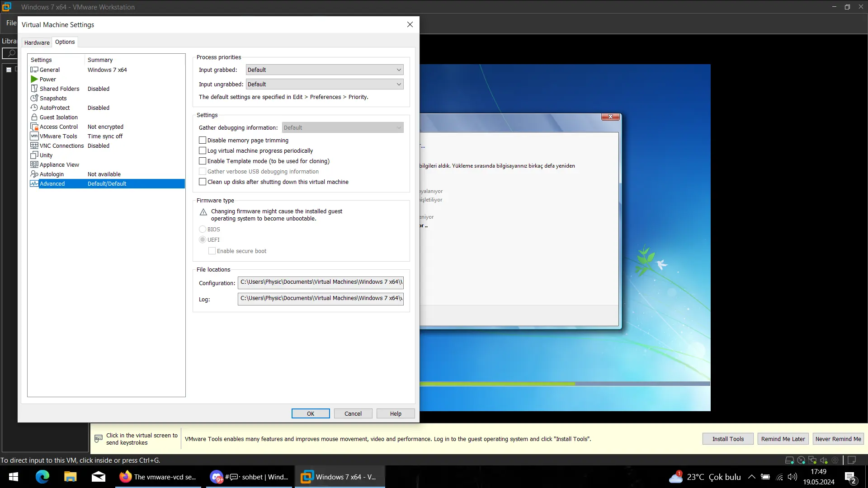Select the Shared Folders icon
Screen dimensions: 868x488
tap(34, 89)
